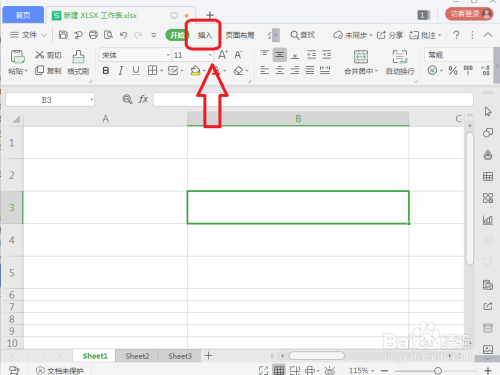Open the font name 宋体 dropdown
500x375 pixels.
click(168, 55)
